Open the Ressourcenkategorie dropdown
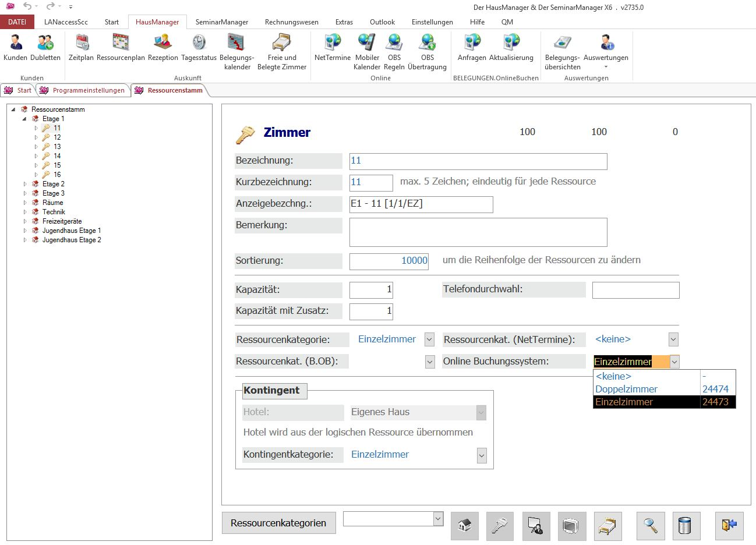756x545 pixels. pos(429,339)
